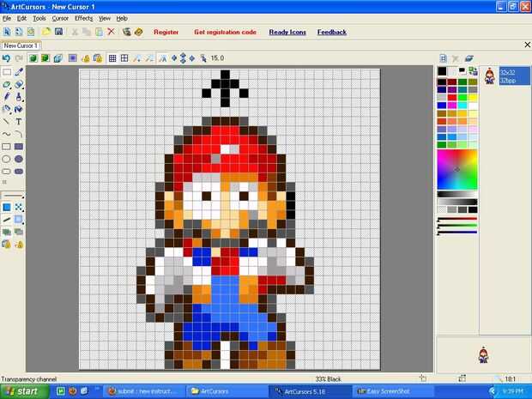
Task: Select the outlined rectangle tool
Action: point(7,147)
